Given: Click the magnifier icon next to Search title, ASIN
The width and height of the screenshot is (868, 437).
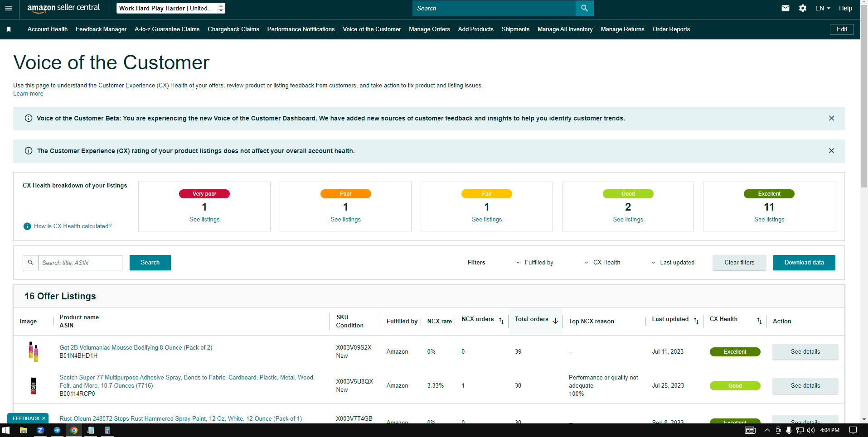Looking at the screenshot, I should (30, 263).
